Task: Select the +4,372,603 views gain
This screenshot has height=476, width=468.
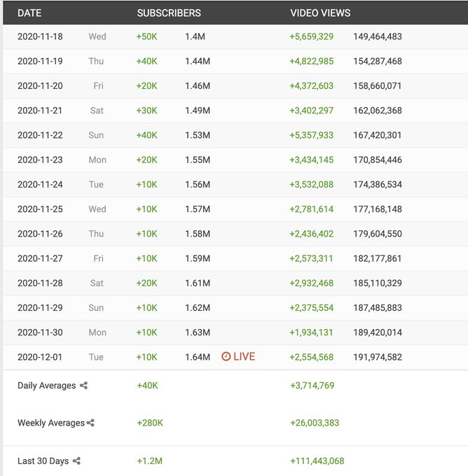Action: [312, 86]
